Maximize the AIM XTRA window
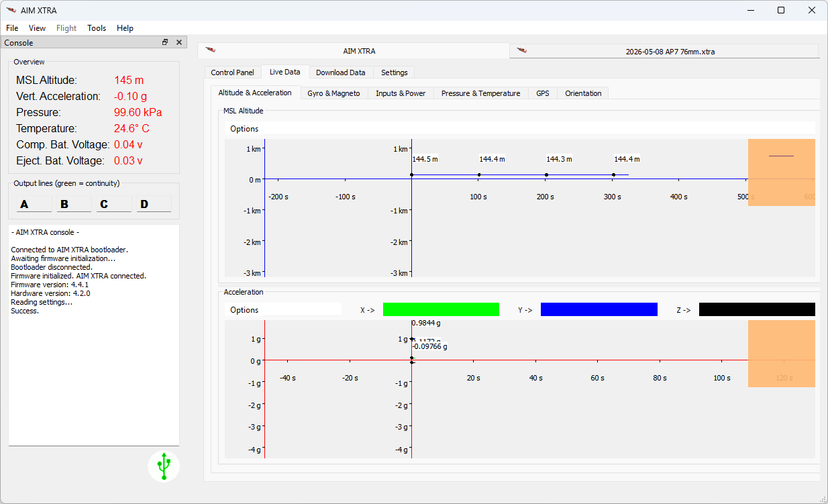This screenshot has height=504, width=828. pyautogui.click(x=781, y=10)
